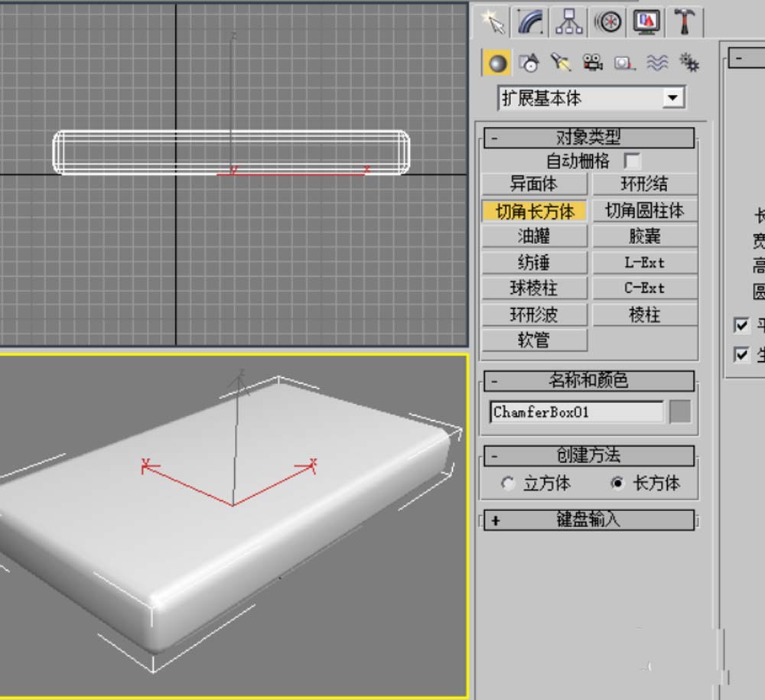Viewport: 765px width, 700px height.
Task: Click the 切角长方体 object button
Action: click(x=534, y=211)
